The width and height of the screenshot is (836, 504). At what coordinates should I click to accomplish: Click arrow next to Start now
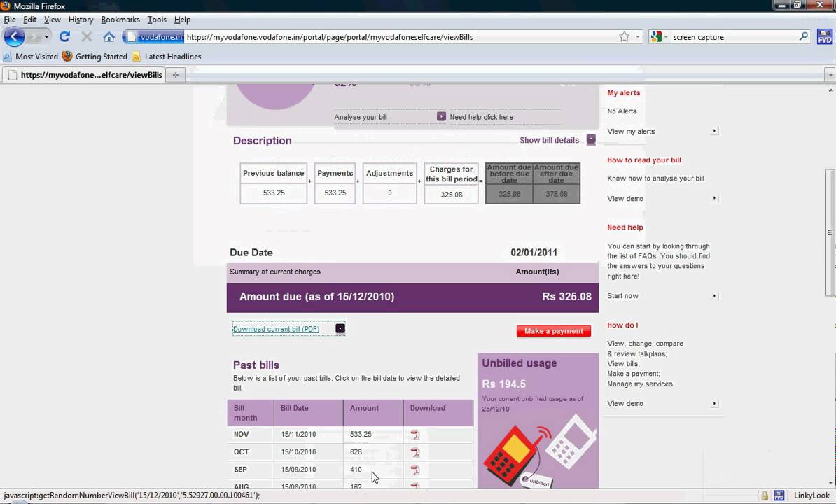714,295
